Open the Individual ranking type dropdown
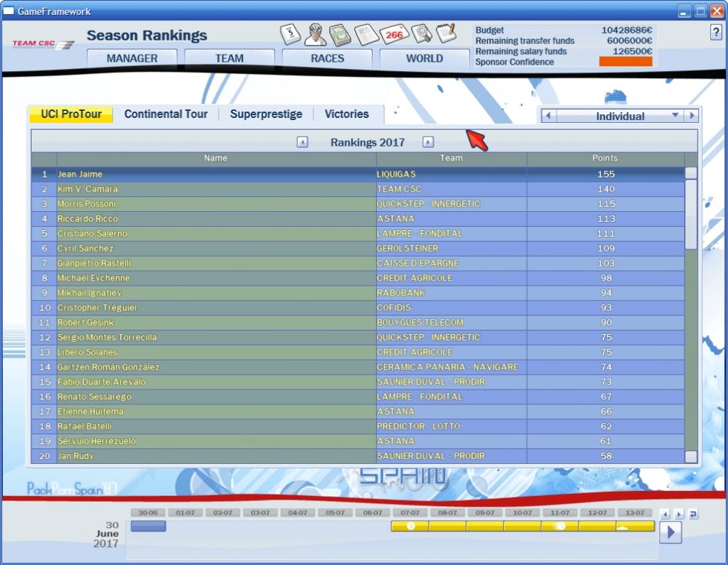The image size is (728, 565). tap(619, 116)
